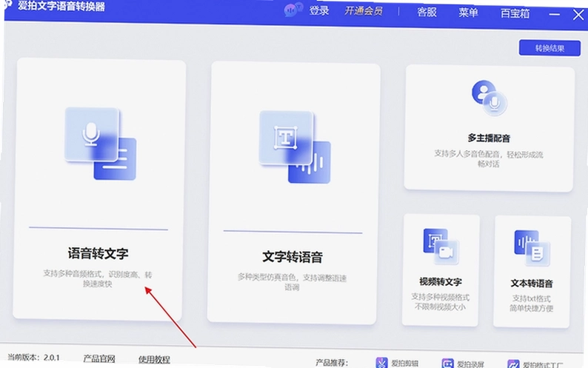The image size is (588, 368).
Task: Open the 客服 customer service menu
Action: 427,13
